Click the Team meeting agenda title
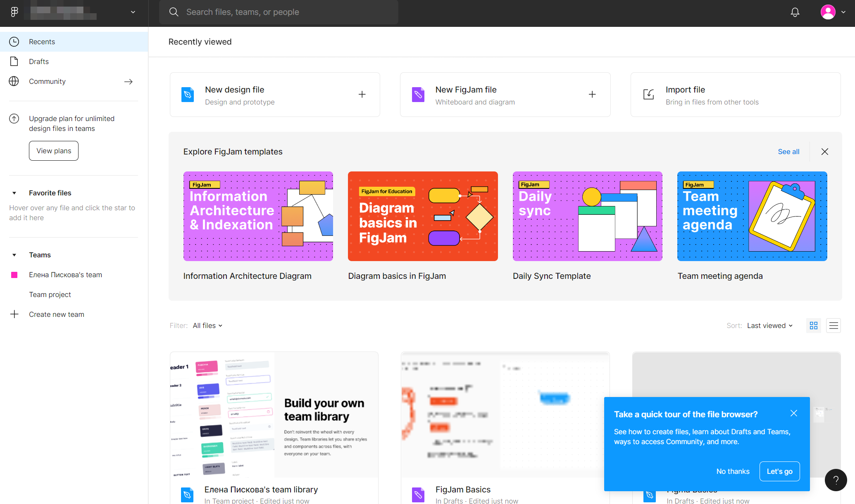Screen dimensions: 855x504 pos(720,276)
